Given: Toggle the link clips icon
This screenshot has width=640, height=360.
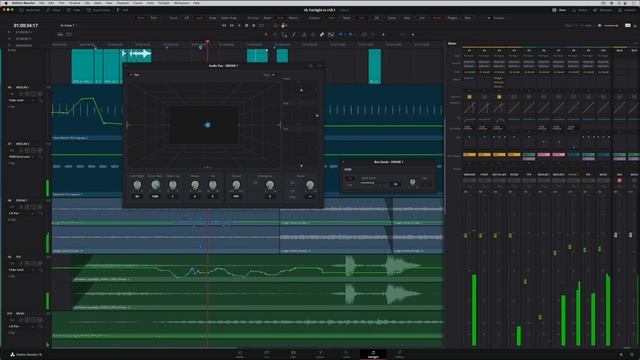Looking at the screenshot, I should tap(322, 35).
